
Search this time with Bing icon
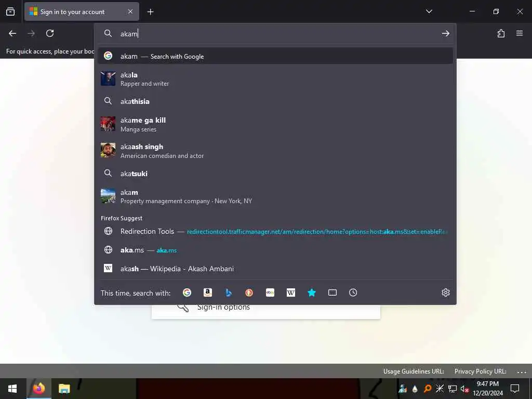(x=229, y=292)
